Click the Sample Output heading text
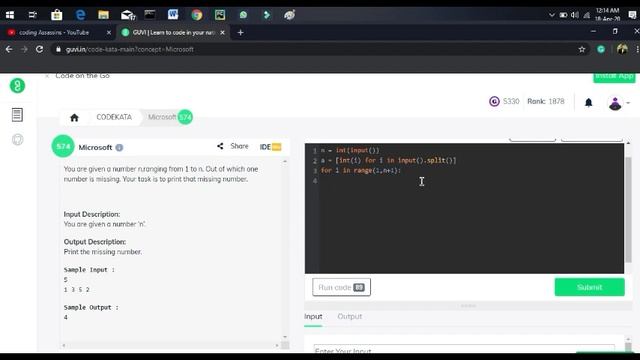Viewport: 640px width, 360px height. [x=91, y=307]
